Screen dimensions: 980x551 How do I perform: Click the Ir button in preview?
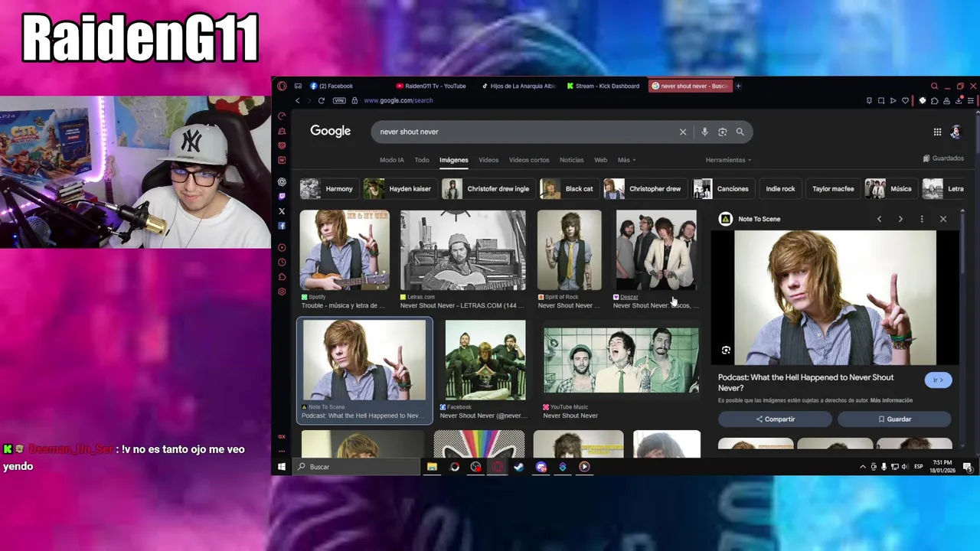click(938, 380)
